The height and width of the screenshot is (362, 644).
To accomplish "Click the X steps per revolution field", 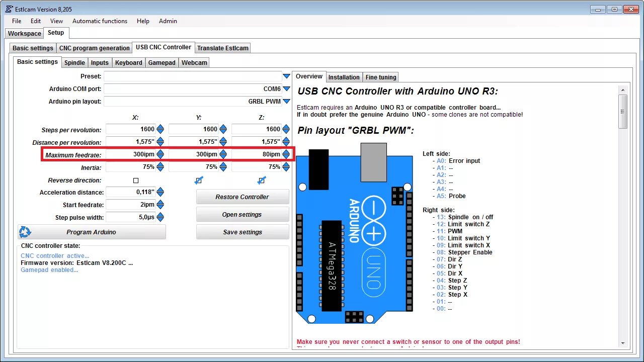I will coord(131,129).
